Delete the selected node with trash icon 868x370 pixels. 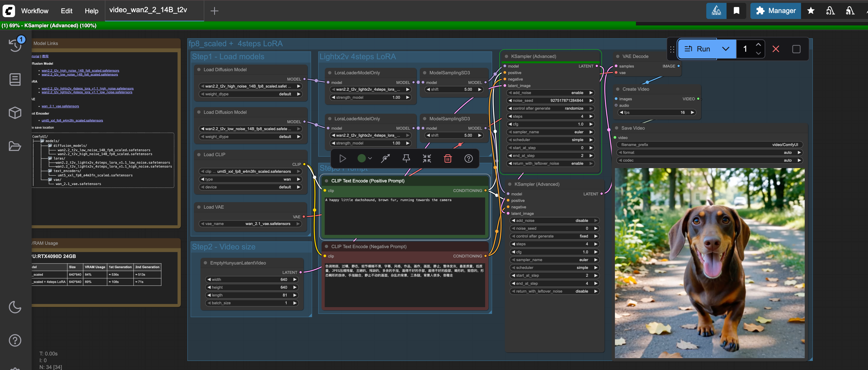click(448, 158)
